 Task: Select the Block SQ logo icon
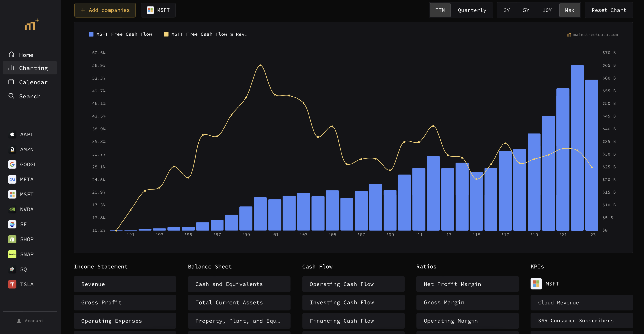point(12,269)
